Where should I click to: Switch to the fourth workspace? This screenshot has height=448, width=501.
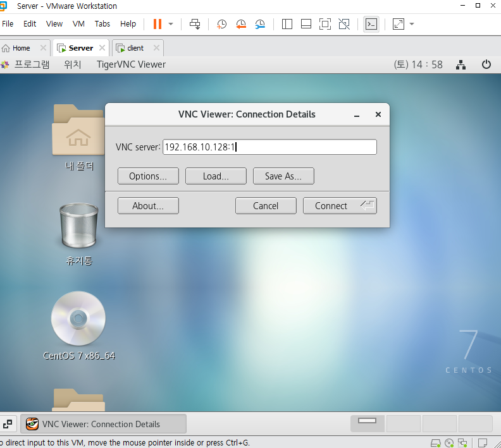click(476, 424)
